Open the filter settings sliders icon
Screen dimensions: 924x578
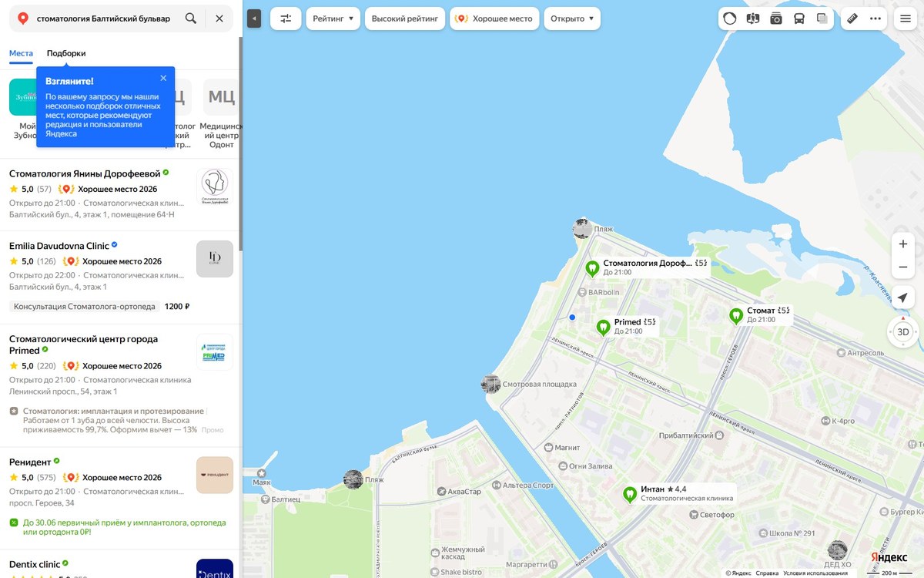pos(286,18)
